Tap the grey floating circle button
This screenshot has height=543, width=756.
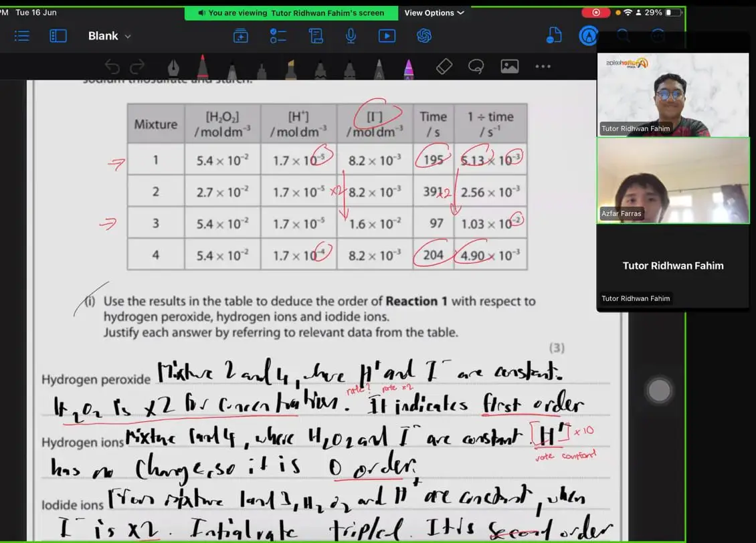pos(659,391)
